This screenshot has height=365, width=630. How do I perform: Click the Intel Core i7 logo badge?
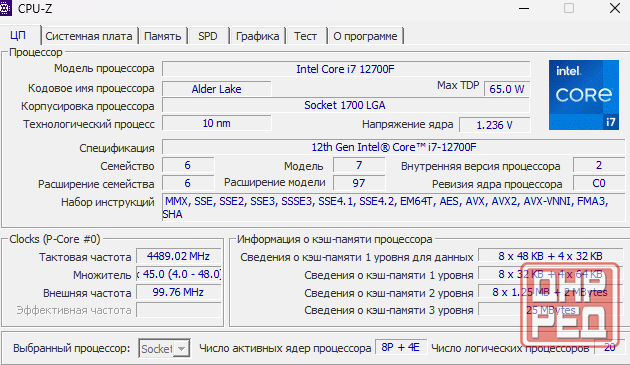pyautogui.click(x=583, y=95)
